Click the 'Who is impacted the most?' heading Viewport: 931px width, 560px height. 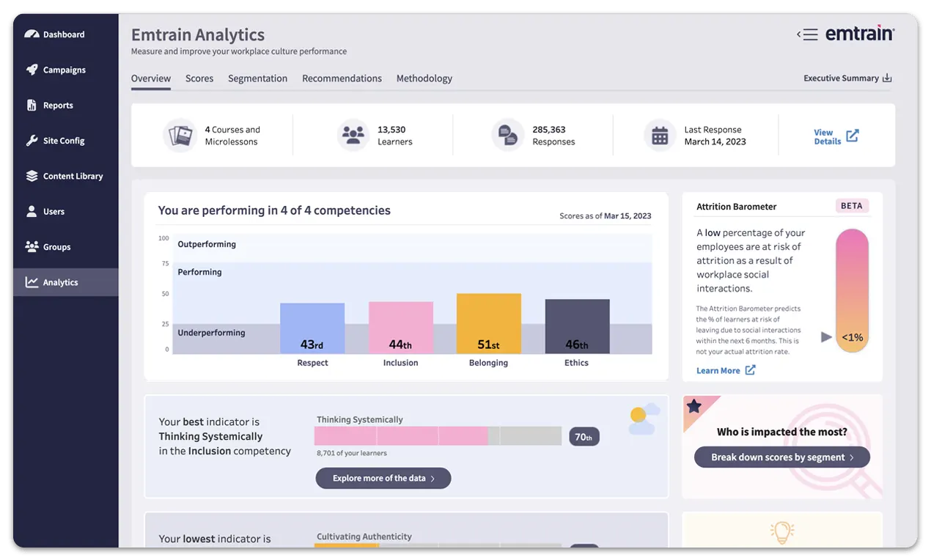tap(781, 432)
